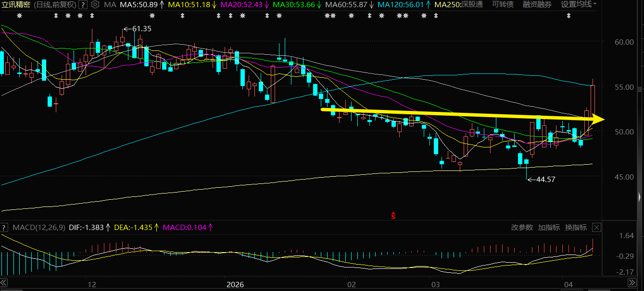Click the 2026 year marker on timeline
Screen dimensions: 644x291
236,284
